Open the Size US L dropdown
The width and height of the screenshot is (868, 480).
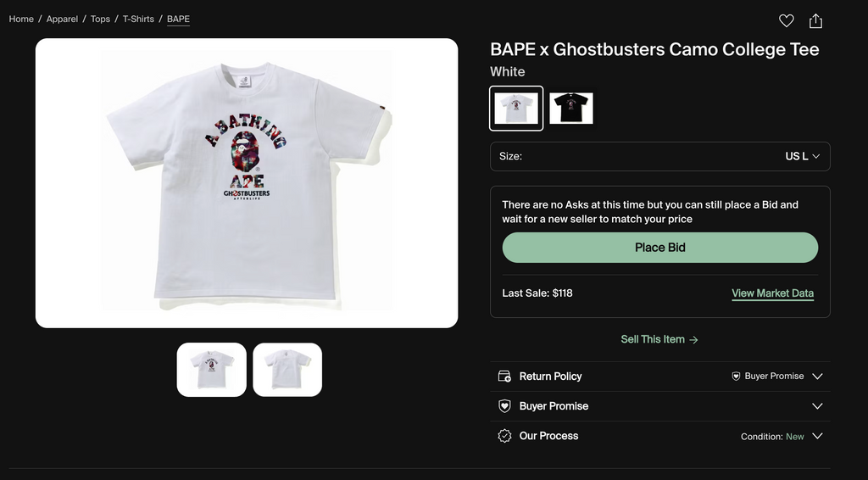tap(659, 157)
